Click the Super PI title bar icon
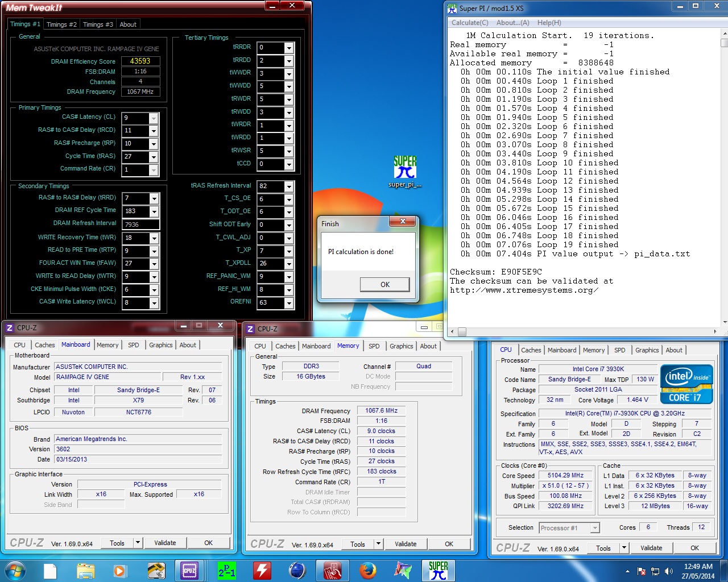The image size is (728, 582). click(x=452, y=8)
